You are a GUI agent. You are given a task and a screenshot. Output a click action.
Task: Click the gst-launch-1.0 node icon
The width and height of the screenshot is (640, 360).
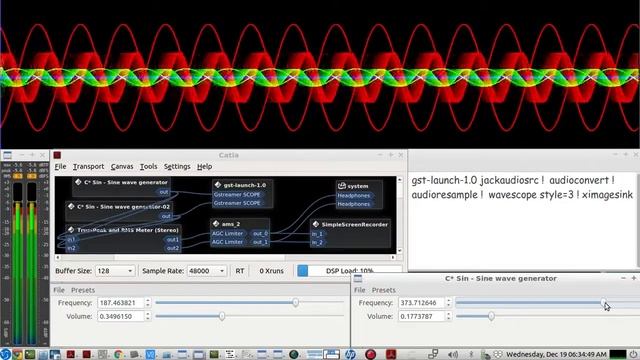(x=218, y=185)
